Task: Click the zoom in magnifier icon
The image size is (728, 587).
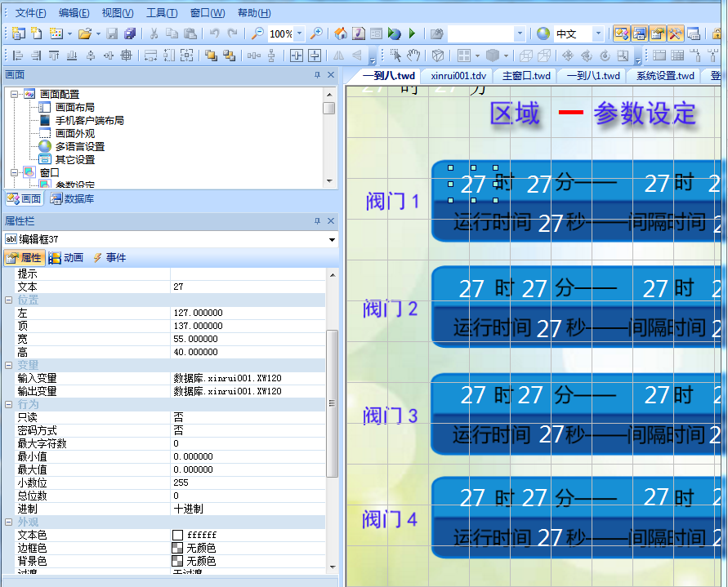Action: (x=316, y=33)
